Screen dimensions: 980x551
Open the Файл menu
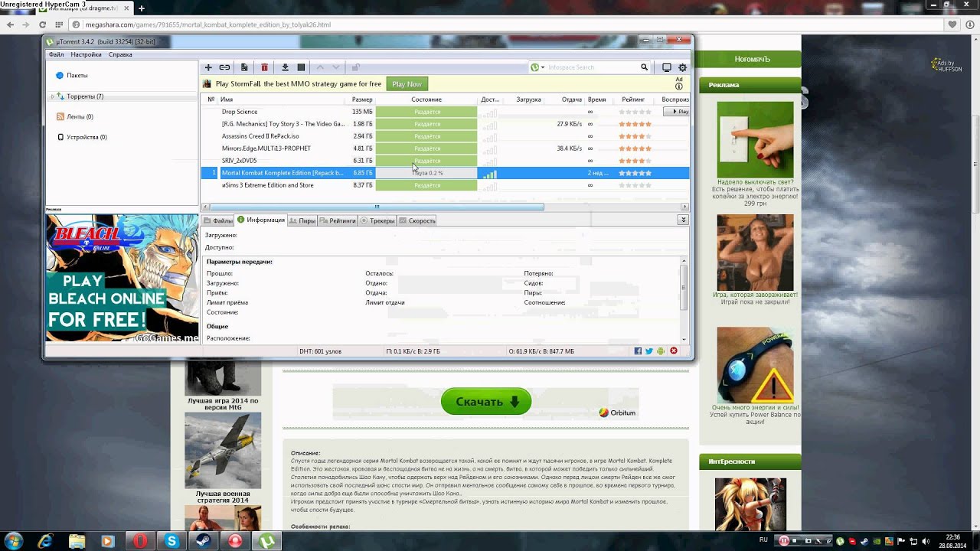click(57, 55)
